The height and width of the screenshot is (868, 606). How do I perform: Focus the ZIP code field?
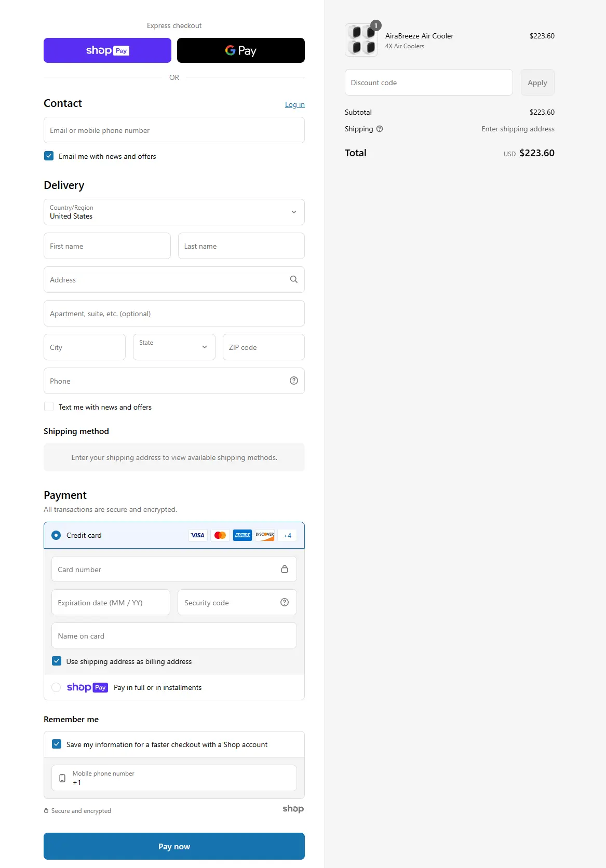tap(264, 347)
